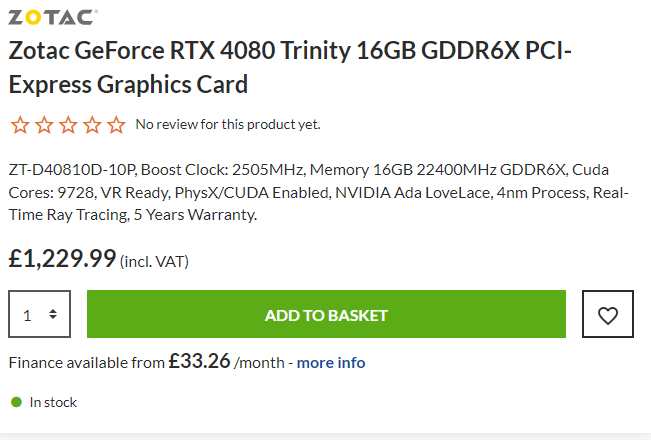651x440 pixels.
Task: Select the third rating star
Action: [x=68, y=125]
